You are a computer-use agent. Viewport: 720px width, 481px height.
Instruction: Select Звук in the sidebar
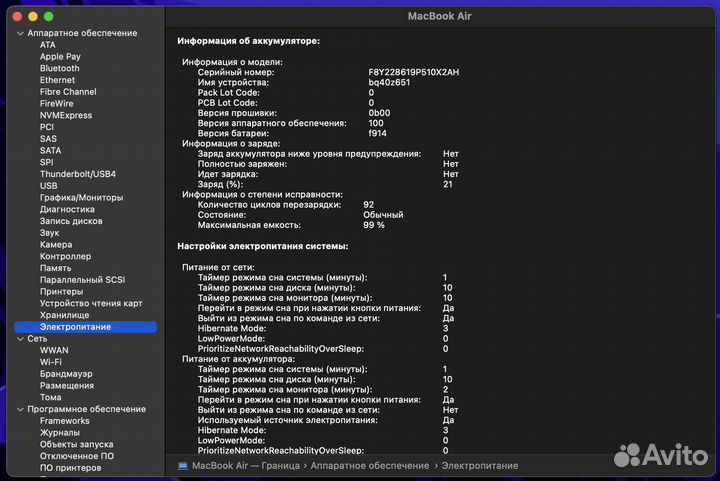[49, 233]
